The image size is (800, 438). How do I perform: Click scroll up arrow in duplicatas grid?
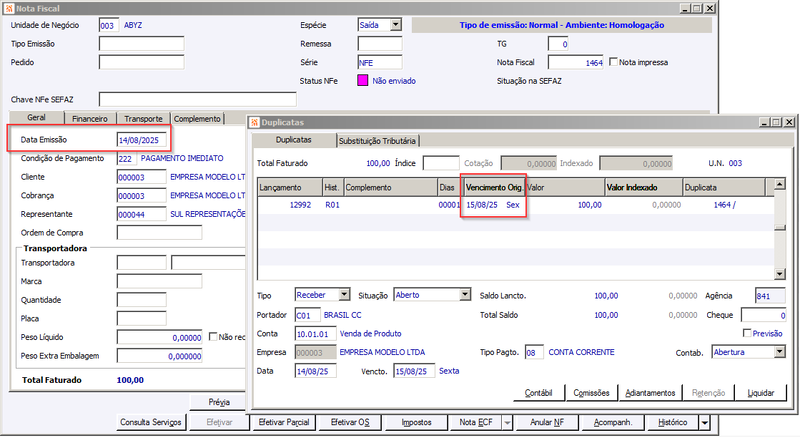[780, 184]
